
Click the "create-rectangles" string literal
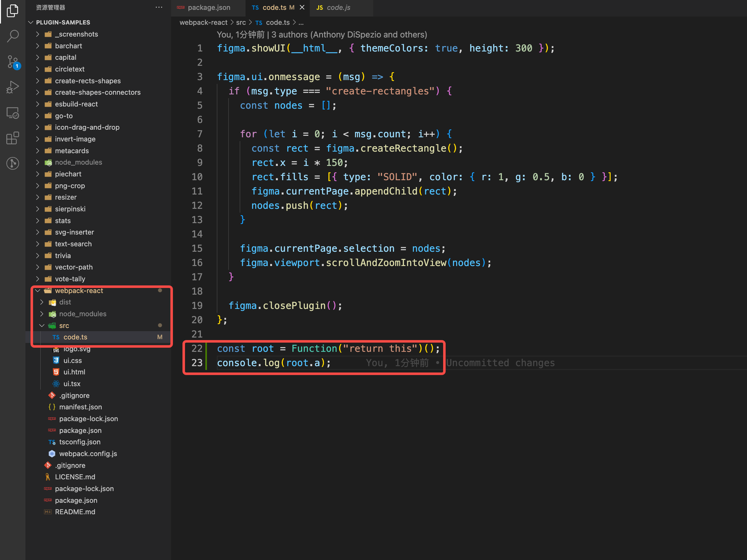coord(380,91)
